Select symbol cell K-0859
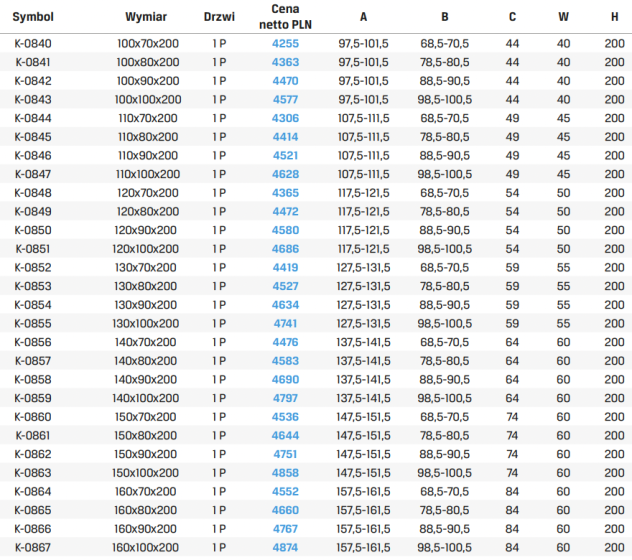 pos(33,398)
